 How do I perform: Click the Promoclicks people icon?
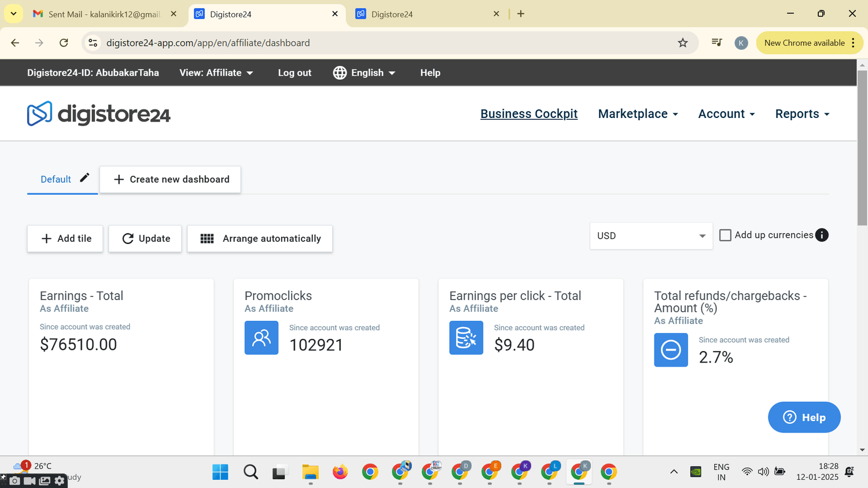[262, 338]
